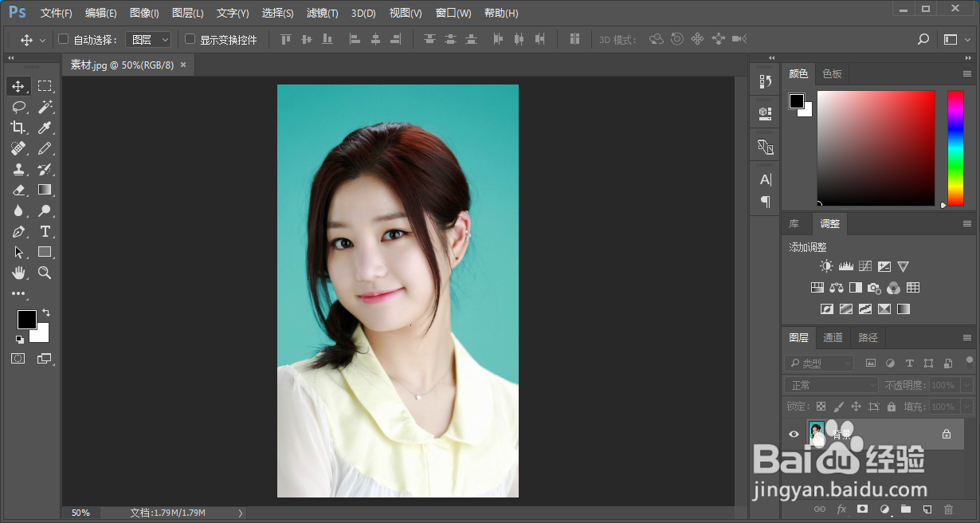
Task: Toggle the 自动选择 checkbox
Action: [x=64, y=39]
